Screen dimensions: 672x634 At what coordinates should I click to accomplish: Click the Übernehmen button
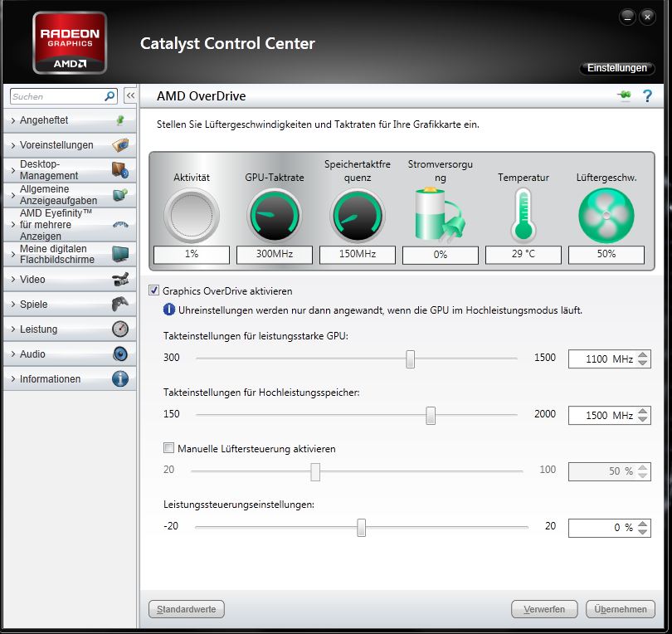pyautogui.click(x=620, y=609)
